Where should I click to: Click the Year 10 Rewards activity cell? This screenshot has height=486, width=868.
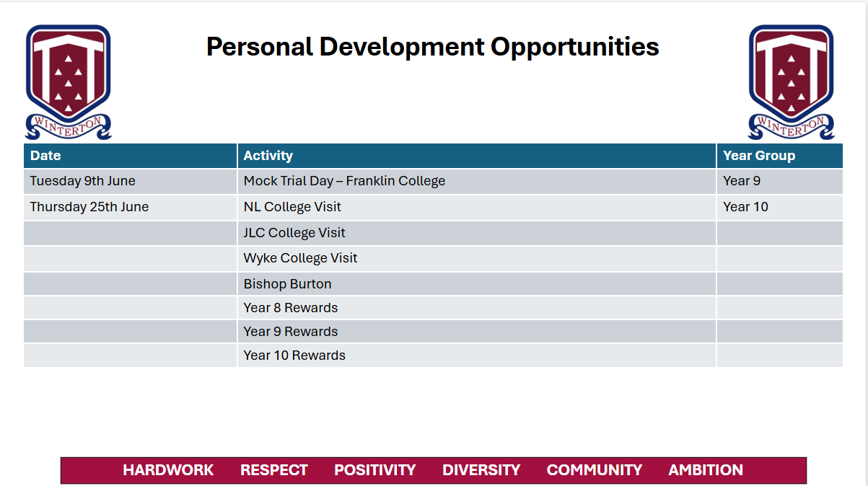coord(294,355)
